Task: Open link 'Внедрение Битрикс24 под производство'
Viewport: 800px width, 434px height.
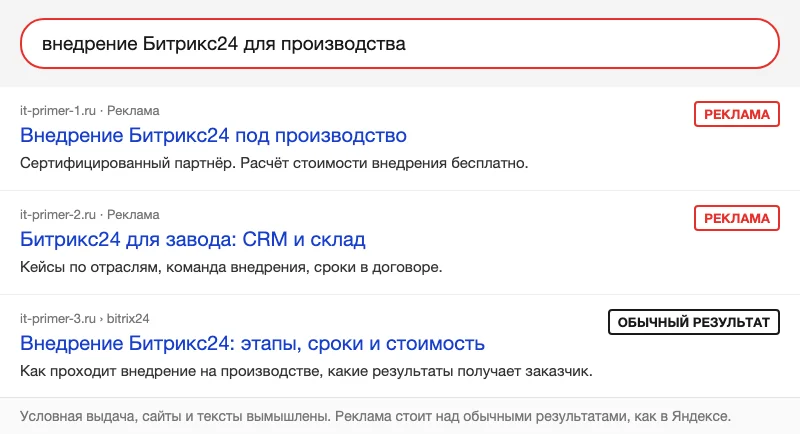Action: (x=213, y=136)
